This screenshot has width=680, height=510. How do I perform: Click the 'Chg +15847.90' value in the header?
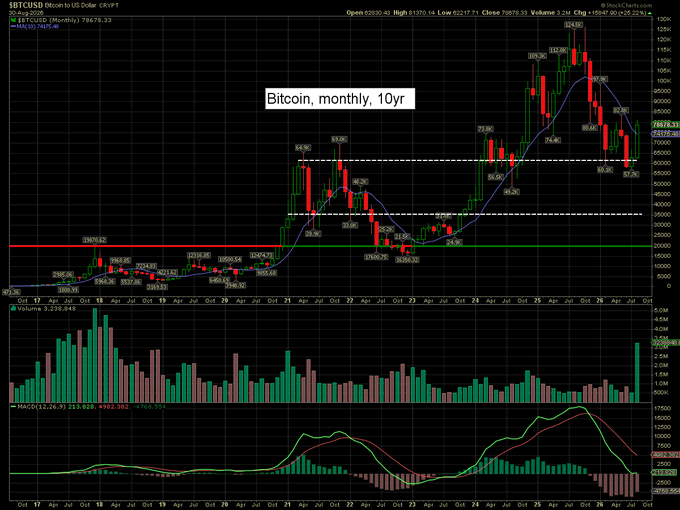593,13
